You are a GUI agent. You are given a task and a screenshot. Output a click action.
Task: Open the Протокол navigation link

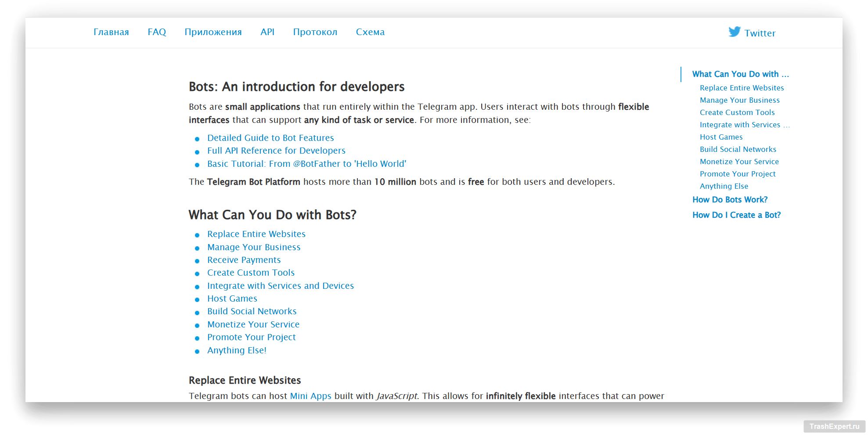tap(315, 32)
